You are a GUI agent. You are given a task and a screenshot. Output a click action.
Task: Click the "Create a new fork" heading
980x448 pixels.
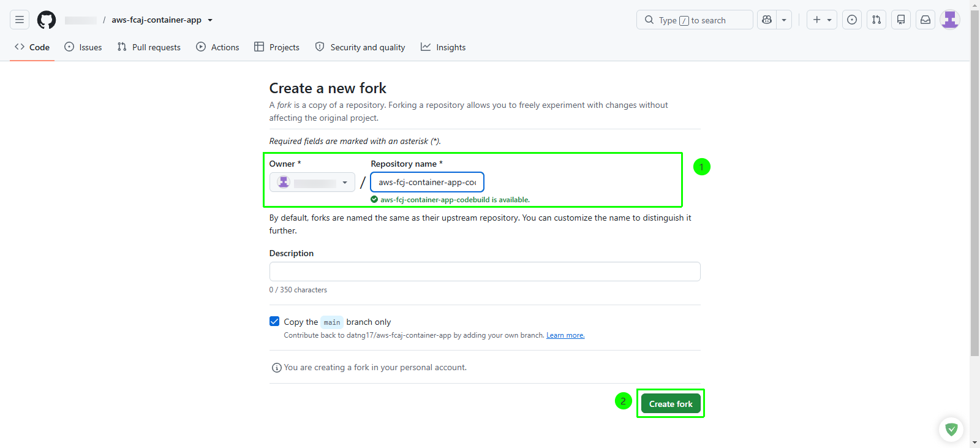pos(328,88)
